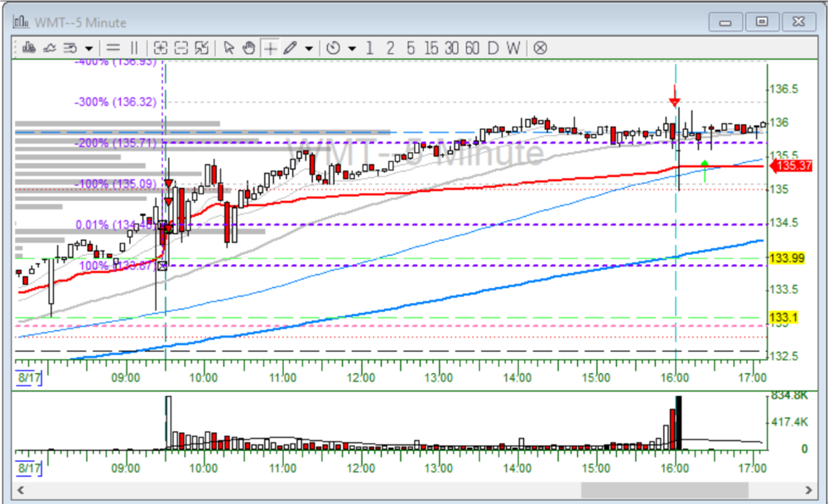Expand the chart settings list dropdown arrow
The image size is (828, 504).
click(89, 48)
